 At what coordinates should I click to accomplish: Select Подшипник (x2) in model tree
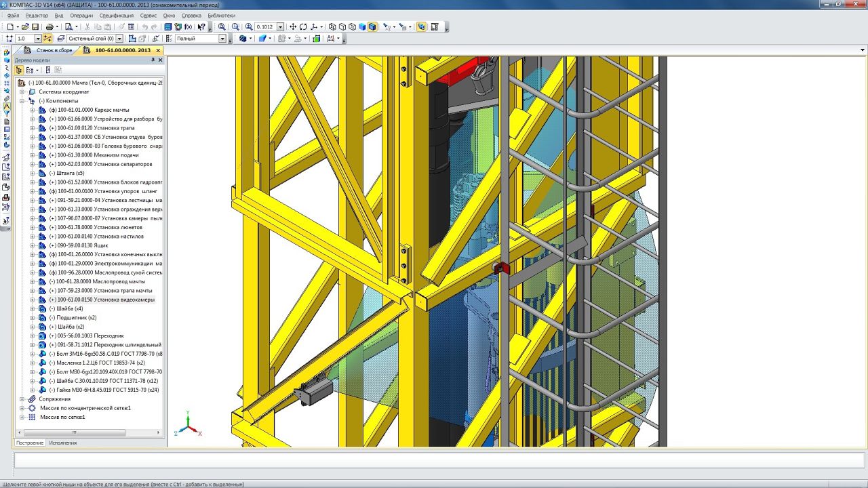point(73,318)
